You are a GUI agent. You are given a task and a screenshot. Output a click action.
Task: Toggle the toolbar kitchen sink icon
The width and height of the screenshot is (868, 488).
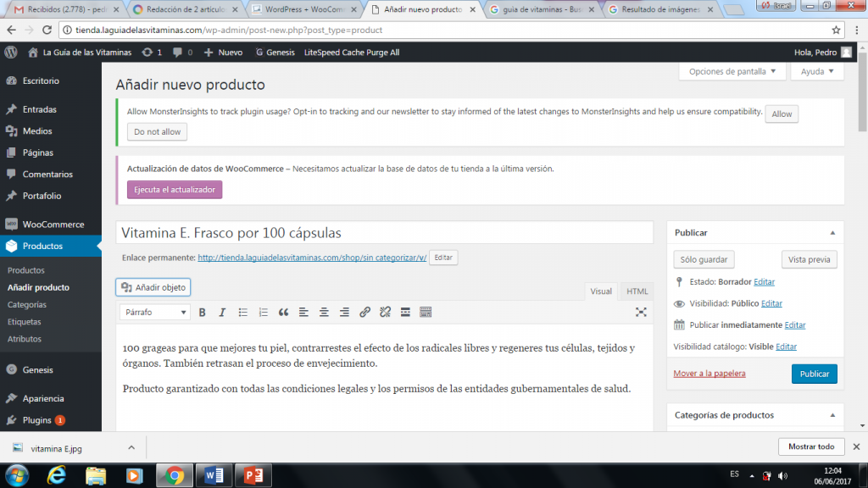426,313
